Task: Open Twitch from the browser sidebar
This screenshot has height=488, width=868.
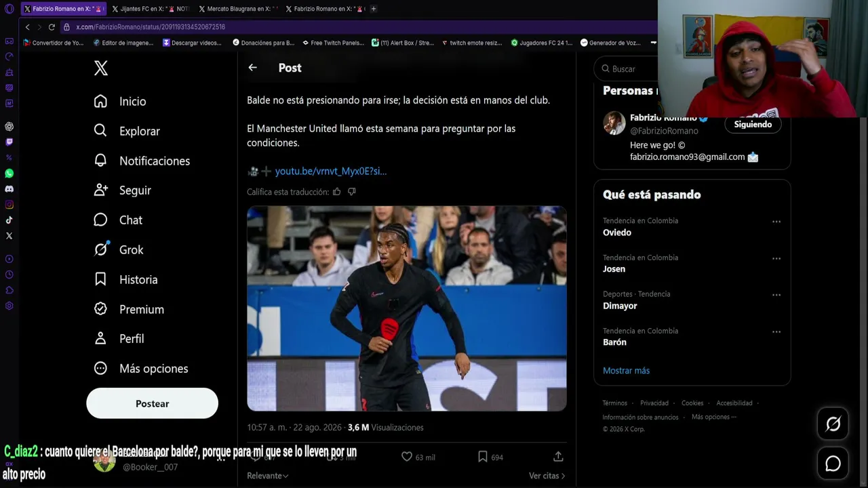Action: tap(9, 142)
